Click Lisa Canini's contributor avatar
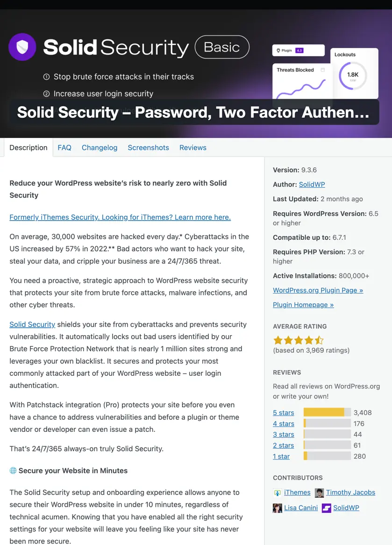Image resolution: width=392 pixels, height=545 pixels. [277, 508]
